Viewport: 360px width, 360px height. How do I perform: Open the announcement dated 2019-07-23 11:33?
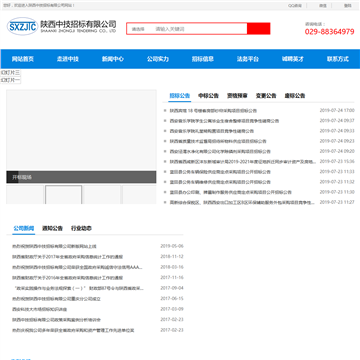pyautogui.click(x=220, y=172)
